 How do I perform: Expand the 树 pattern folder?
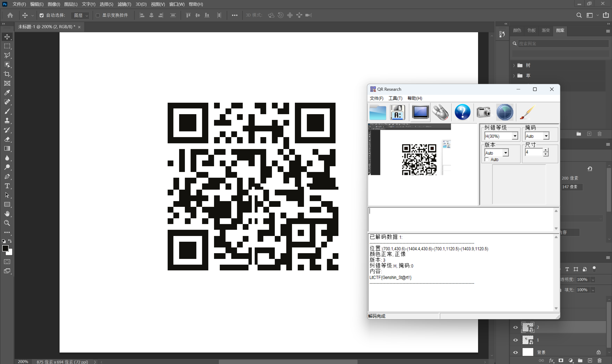[514, 65]
